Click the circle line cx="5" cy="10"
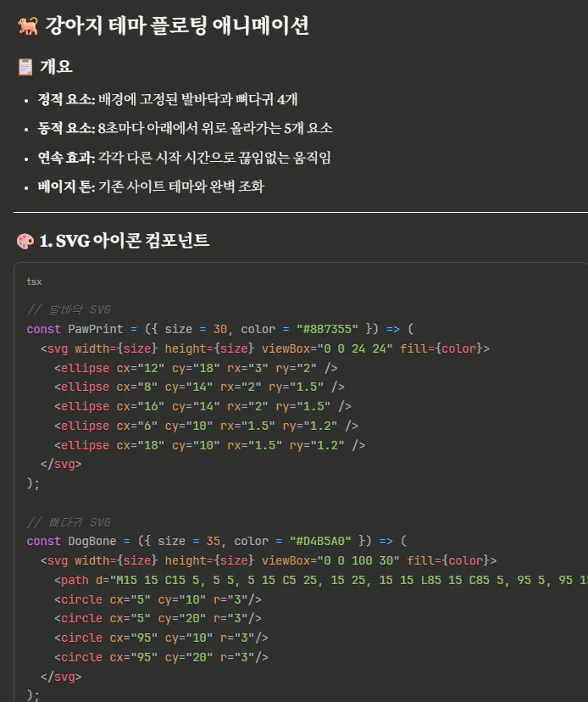This screenshot has height=702, width=588. click(x=158, y=599)
